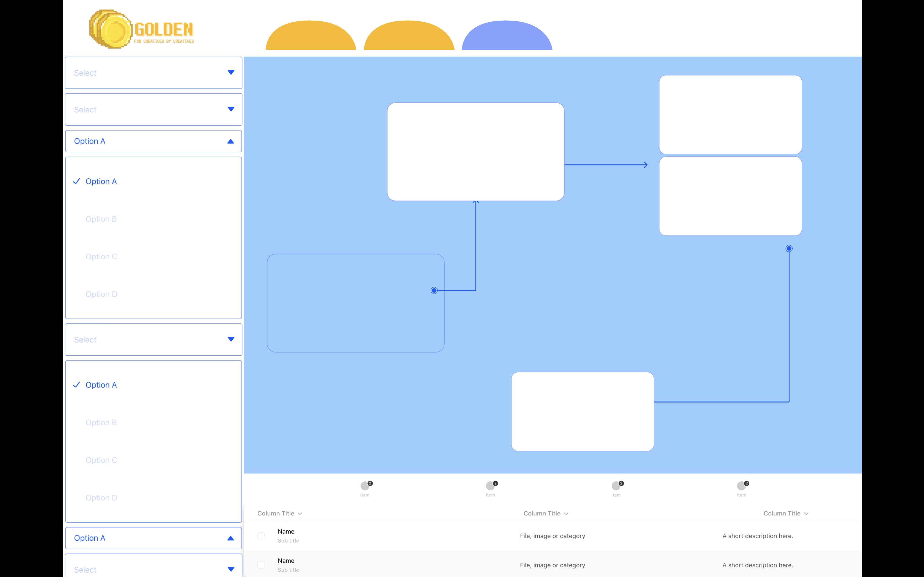This screenshot has width=924, height=577.
Task: Click the large white center flowchart card
Action: [x=476, y=152]
